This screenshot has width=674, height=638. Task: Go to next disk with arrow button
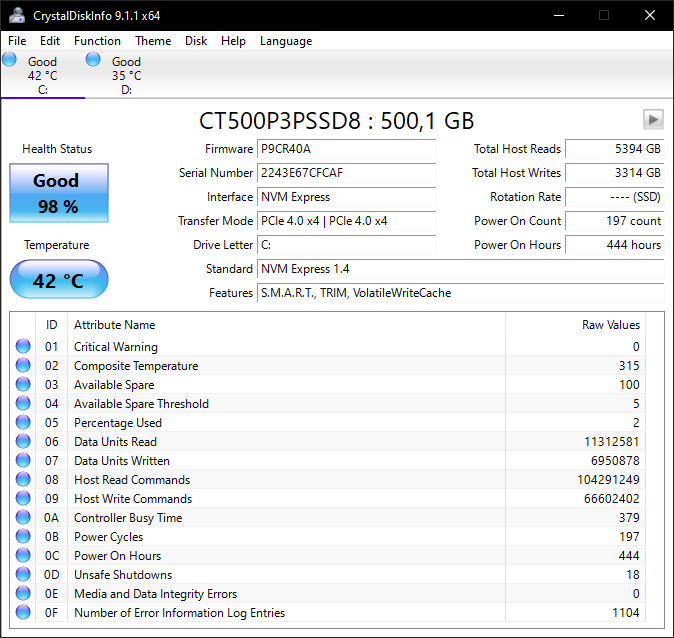click(653, 119)
